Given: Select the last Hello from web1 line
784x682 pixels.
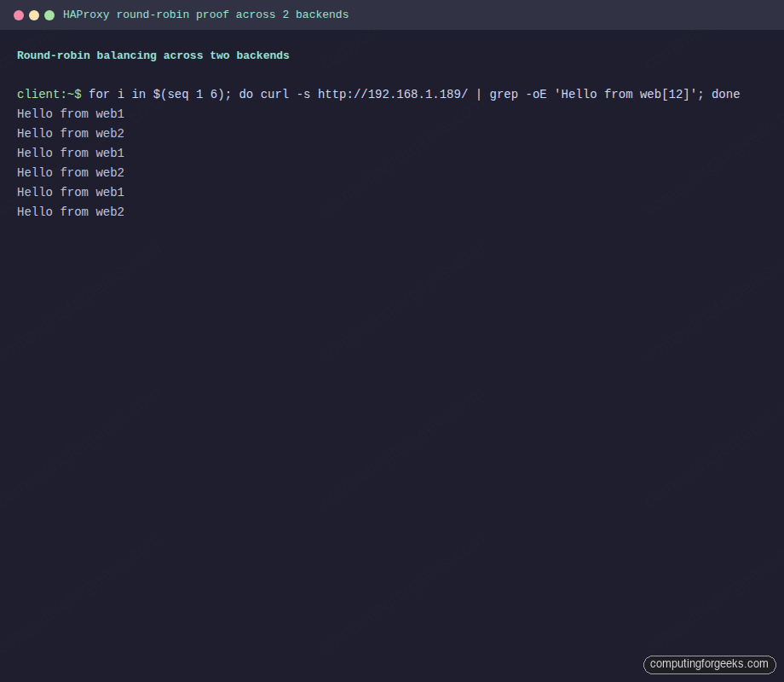Looking at the screenshot, I should 70,192.
